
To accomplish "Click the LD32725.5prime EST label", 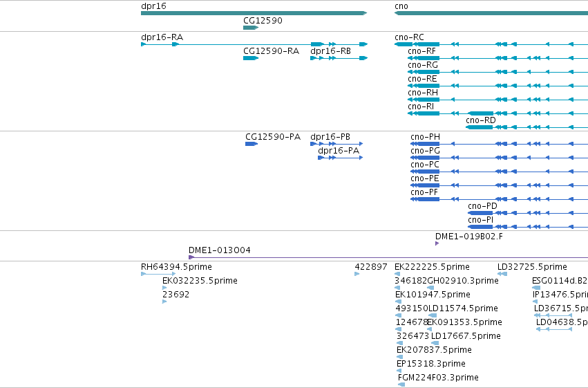I will coord(532,267).
